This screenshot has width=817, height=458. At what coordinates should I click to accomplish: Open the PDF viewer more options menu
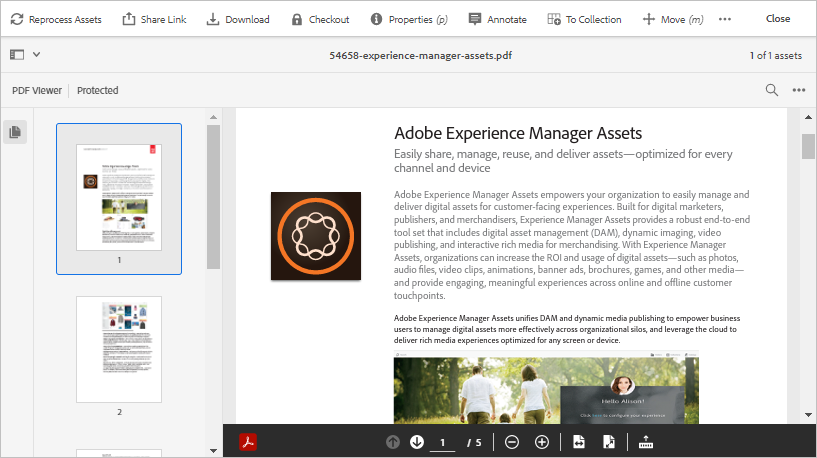(x=799, y=90)
